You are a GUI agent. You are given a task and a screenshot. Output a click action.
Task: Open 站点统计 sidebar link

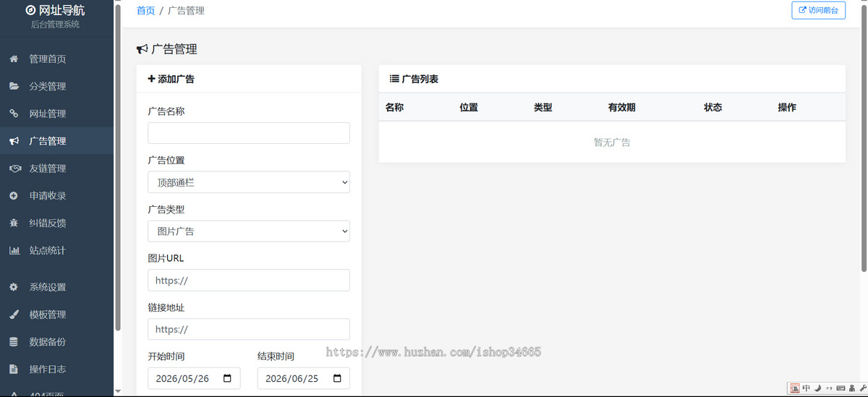tap(56, 250)
